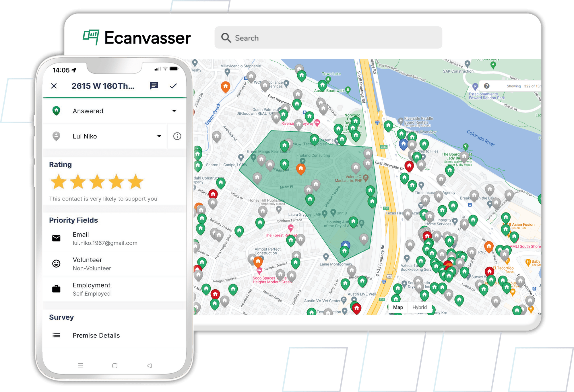Switch the map to Hybrid view
The image size is (574, 392).
pyautogui.click(x=420, y=307)
